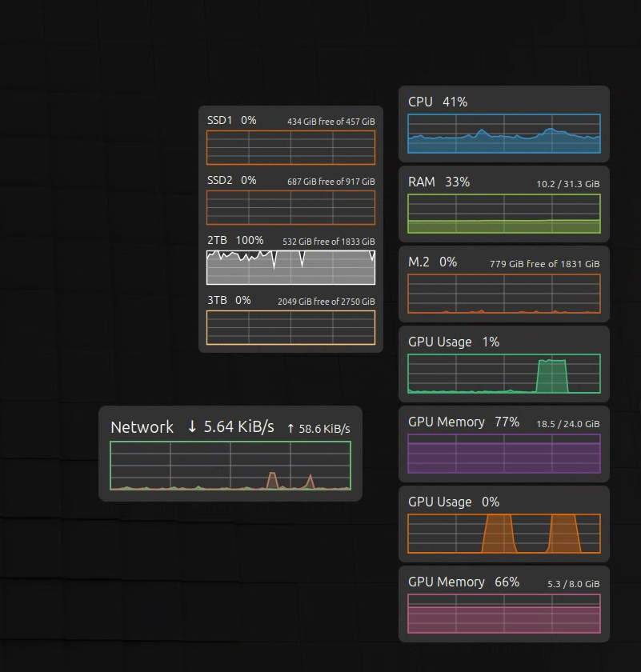
Task: Click the CPU 41% title text
Action: click(x=438, y=102)
